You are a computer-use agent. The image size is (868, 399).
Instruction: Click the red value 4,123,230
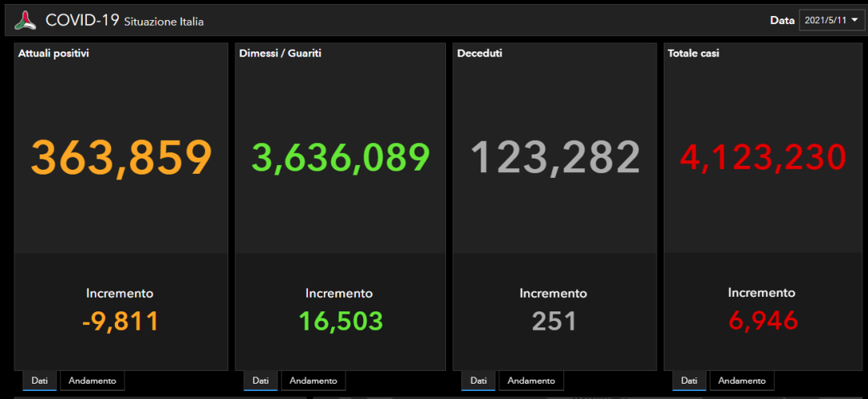(x=763, y=158)
